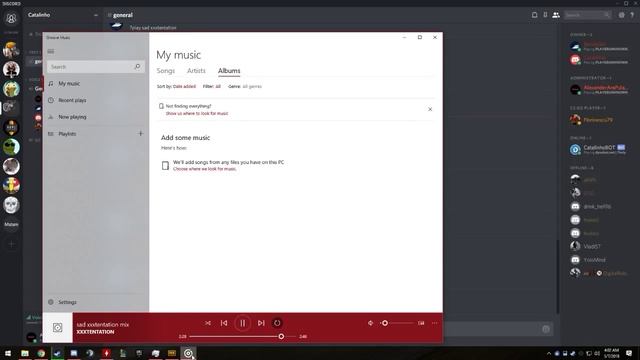Open Recent plays in Groove sidebar
The width and height of the screenshot is (640, 360).
coord(96,100)
